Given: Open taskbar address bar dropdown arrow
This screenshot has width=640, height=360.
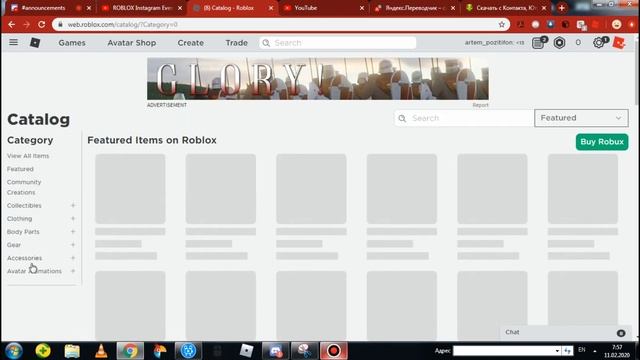Looking at the screenshot, I should tap(557, 351).
